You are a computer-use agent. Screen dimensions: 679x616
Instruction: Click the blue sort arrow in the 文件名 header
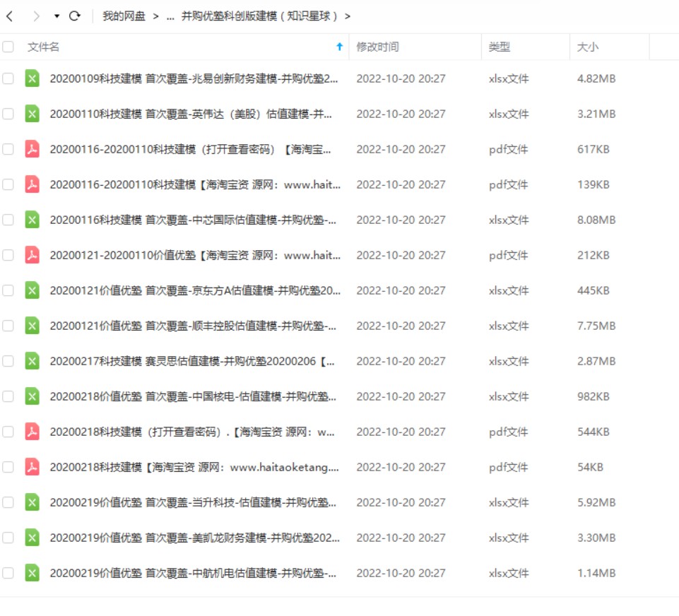[339, 47]
